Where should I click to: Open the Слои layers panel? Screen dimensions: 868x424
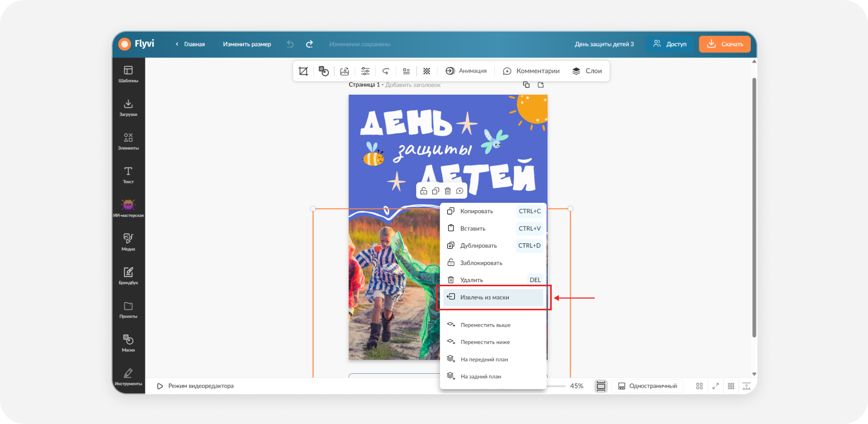587,71
